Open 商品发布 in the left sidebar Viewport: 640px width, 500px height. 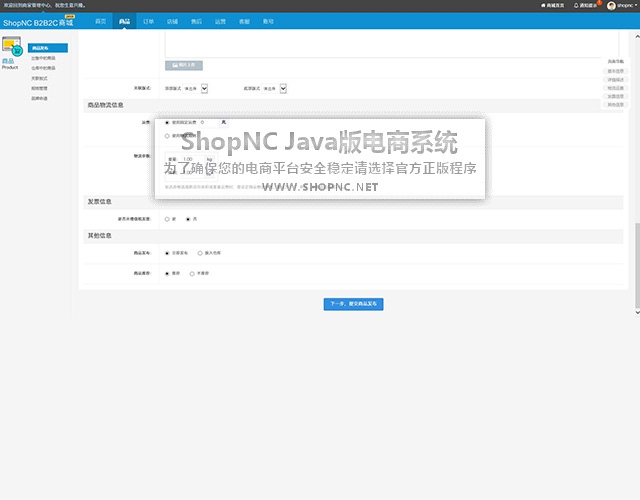click(x=48, y=48)
